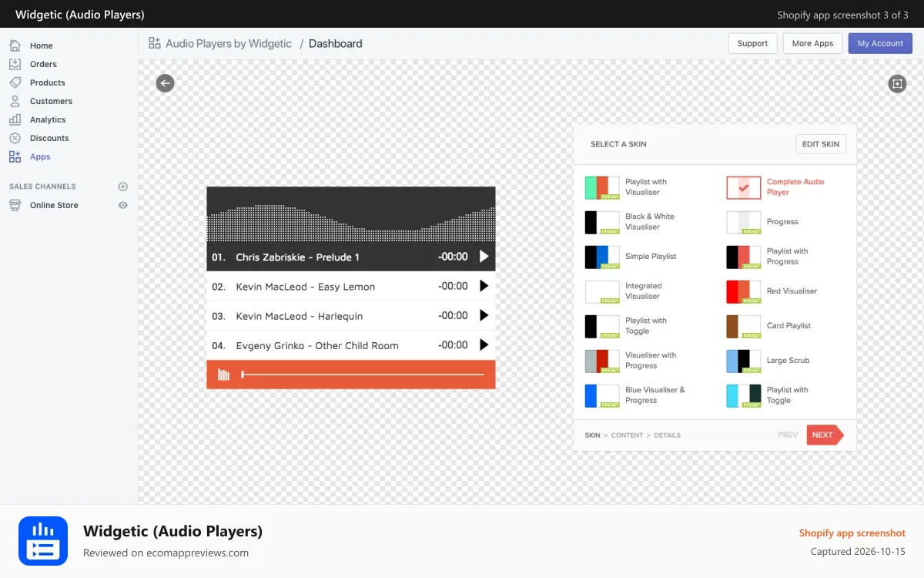The image size is (924, 578).
Task: Open My Account
Action: click(880, 43)
